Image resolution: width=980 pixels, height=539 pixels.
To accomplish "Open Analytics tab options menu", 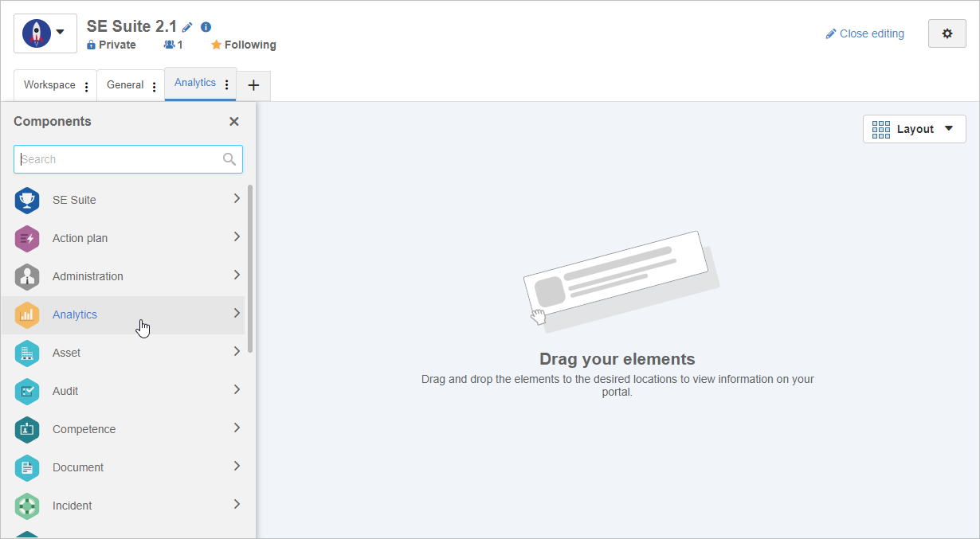I will coord(227,84).
